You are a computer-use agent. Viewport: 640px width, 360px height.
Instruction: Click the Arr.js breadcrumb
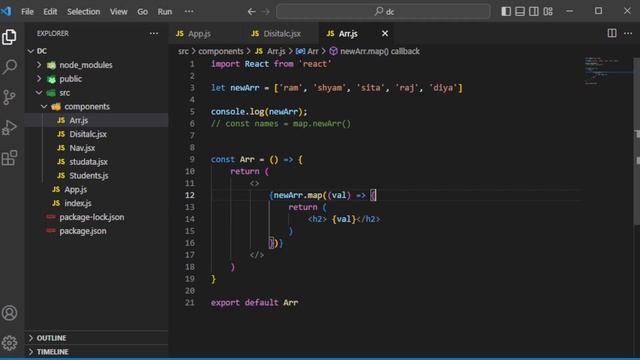pos(270,51)
